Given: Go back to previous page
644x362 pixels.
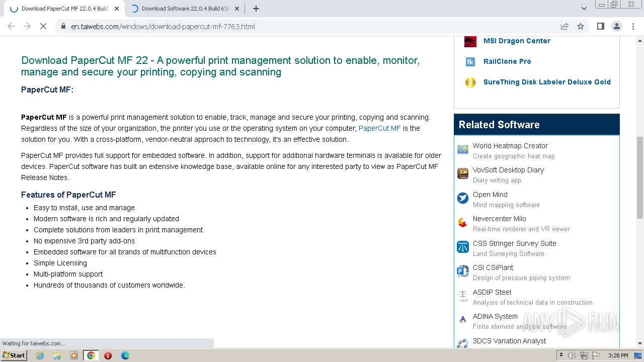Looking at the screenshot, I should click(x=11, y=26).
